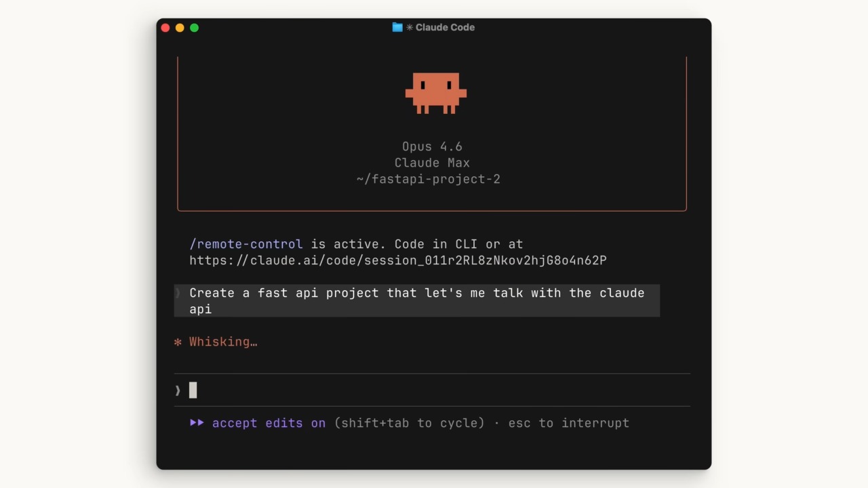868x488 pixels.
Task: Click the blue folder icon in title bar
Action: tap(397, 27)
